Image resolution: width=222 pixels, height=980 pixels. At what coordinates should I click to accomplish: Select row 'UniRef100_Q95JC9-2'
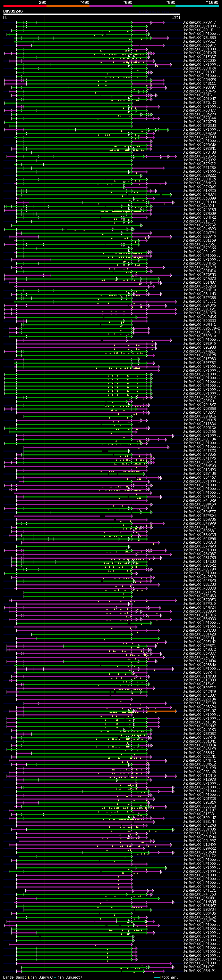(201, 328)
